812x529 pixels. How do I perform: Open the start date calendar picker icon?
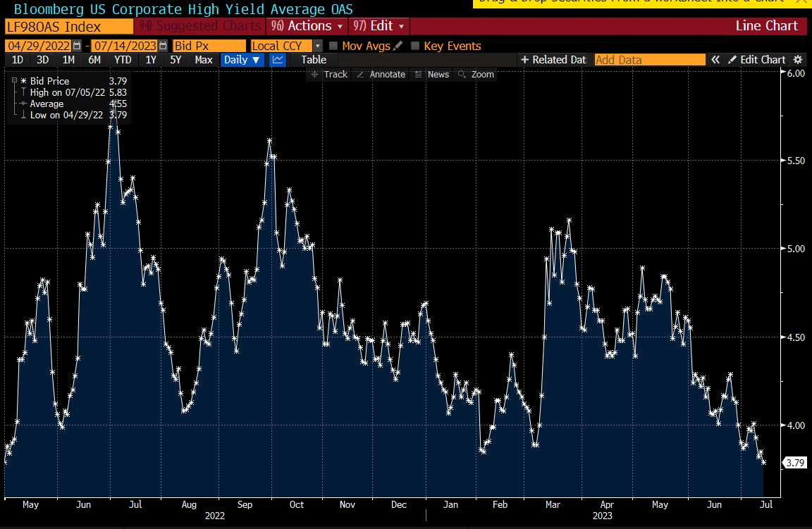click(77, 46)
